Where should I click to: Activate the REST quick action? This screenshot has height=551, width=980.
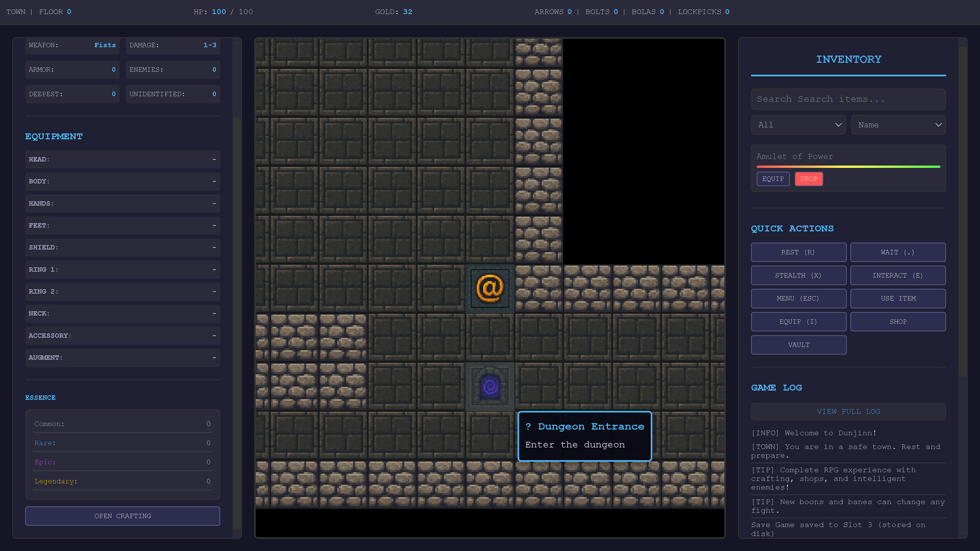(798, 252)
